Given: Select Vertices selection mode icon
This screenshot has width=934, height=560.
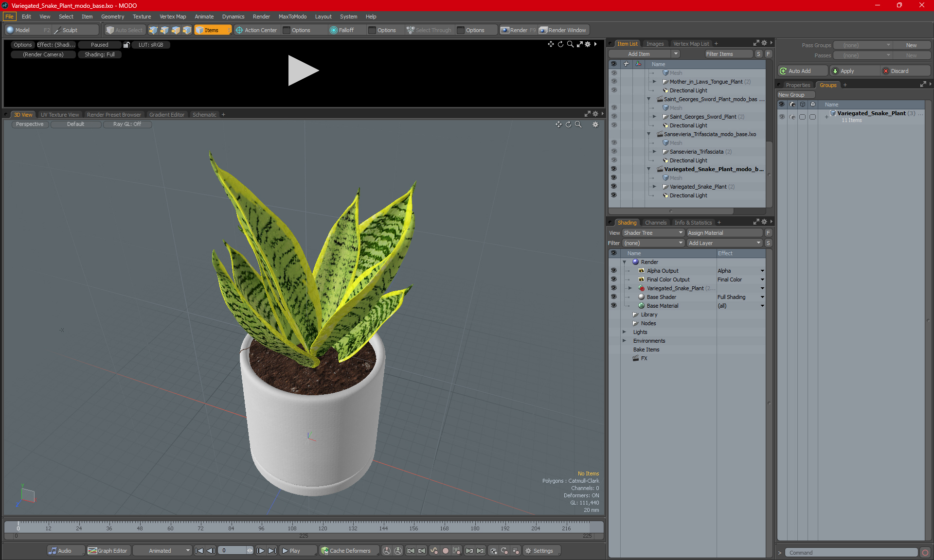Looking at the screenshot, I should [x=153, y=30].
